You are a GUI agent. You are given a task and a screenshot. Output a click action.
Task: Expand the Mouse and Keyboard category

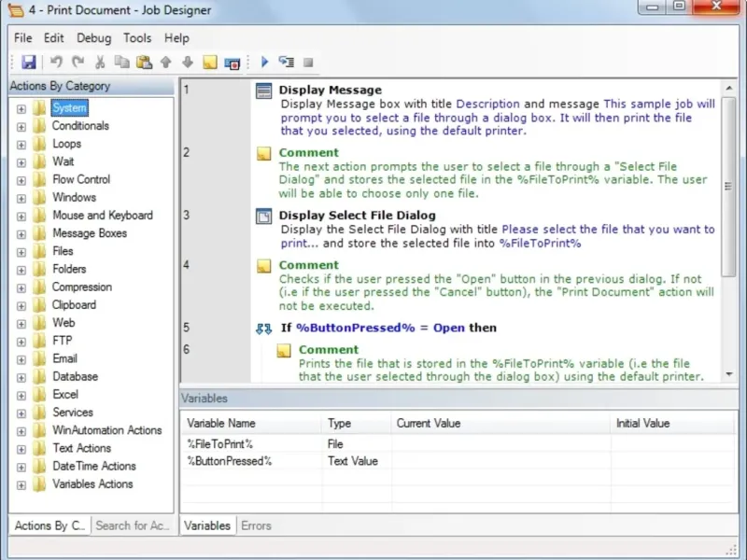pyautogui.click(x=21, y=216)
